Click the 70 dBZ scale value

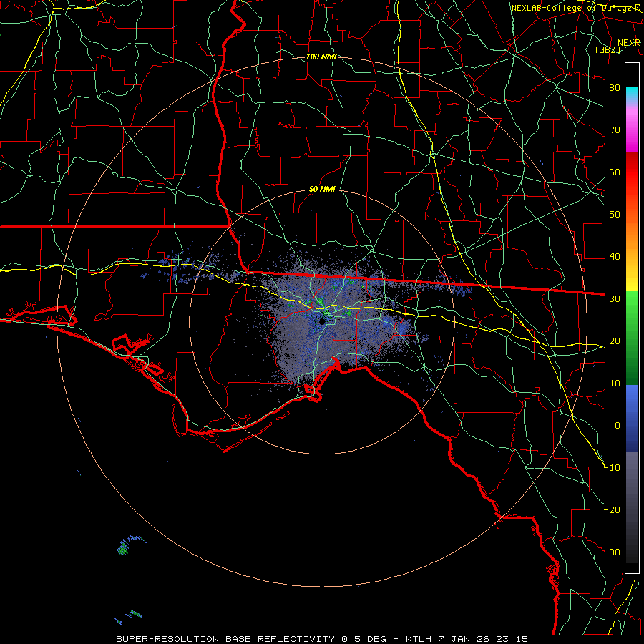coord(615,130)
